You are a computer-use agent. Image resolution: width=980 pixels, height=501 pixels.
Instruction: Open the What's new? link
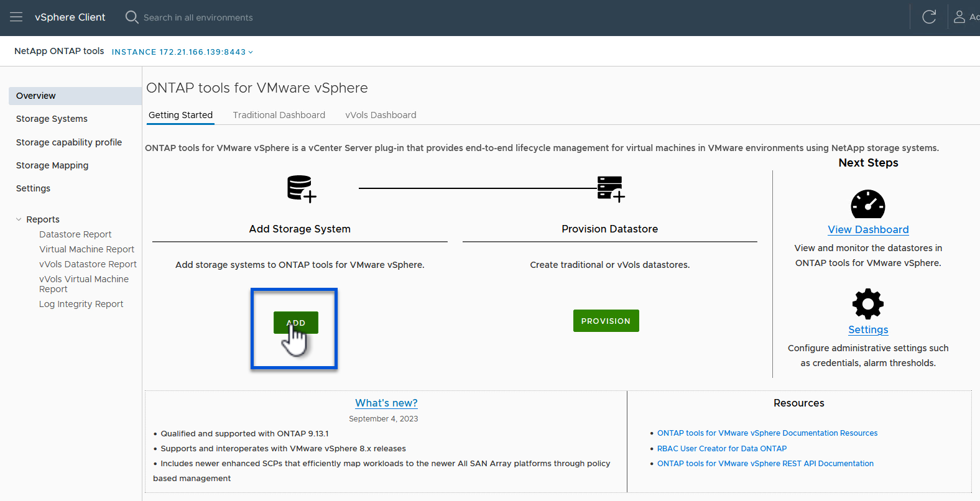[386, 403]
